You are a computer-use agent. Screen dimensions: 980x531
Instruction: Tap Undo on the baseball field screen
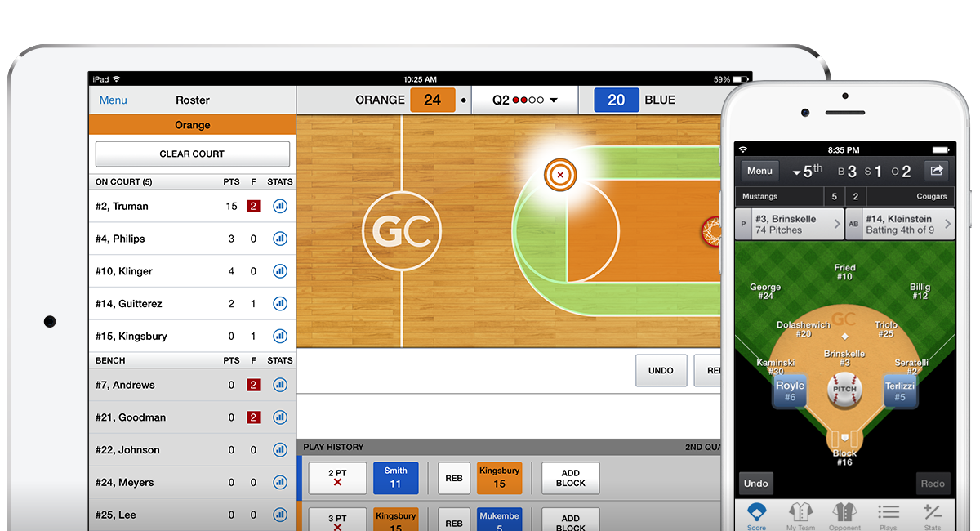point(756,483)
